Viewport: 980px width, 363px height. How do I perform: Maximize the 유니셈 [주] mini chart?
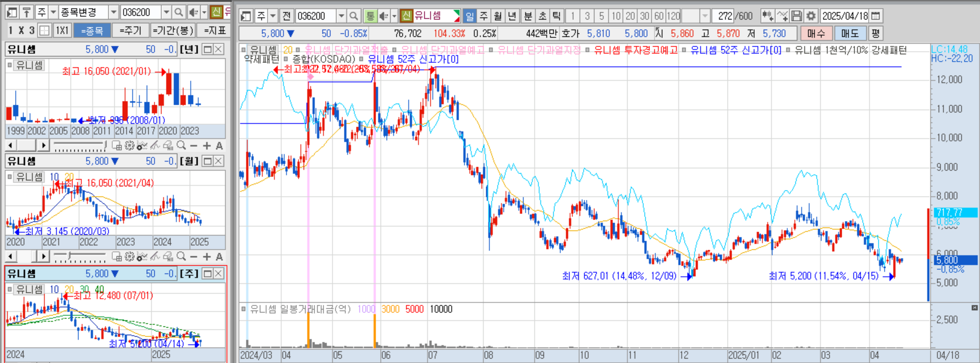pyautogui.click(x=207, y=273)
